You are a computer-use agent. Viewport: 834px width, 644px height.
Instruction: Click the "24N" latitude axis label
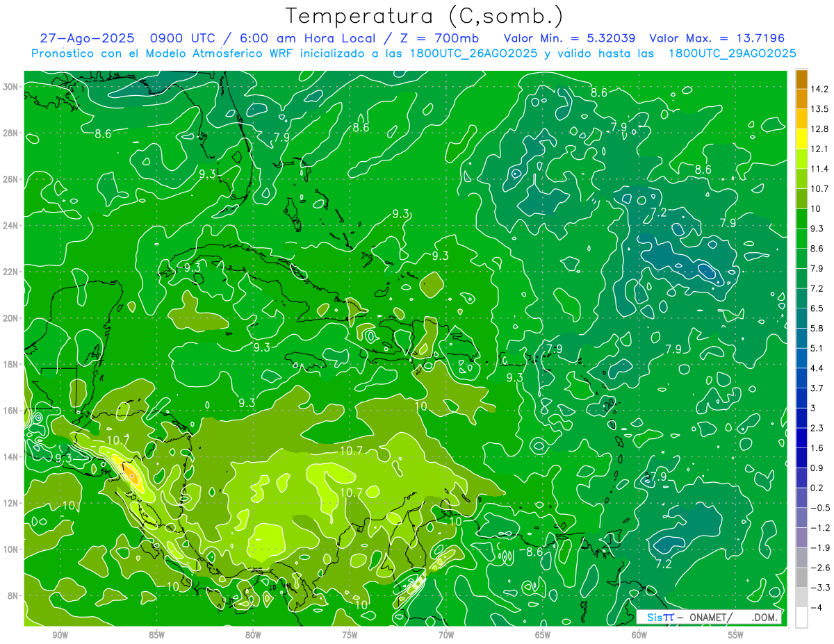click(x=11, y=226)
